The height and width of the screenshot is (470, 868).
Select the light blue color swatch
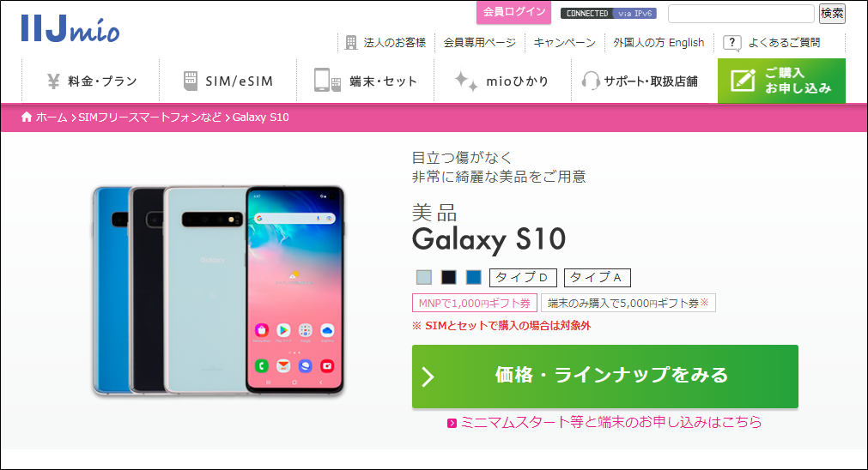tap(424, 277)
